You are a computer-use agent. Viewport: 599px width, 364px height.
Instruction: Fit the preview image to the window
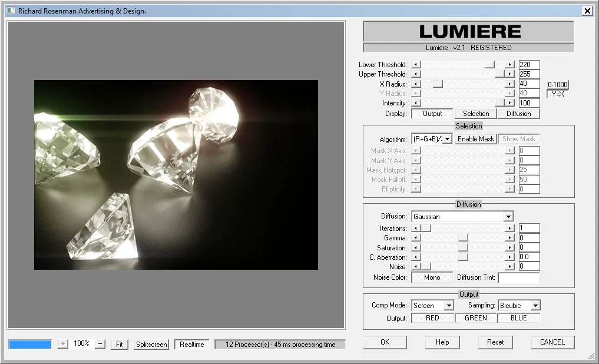pyautogui.click(x=119, y=344)
